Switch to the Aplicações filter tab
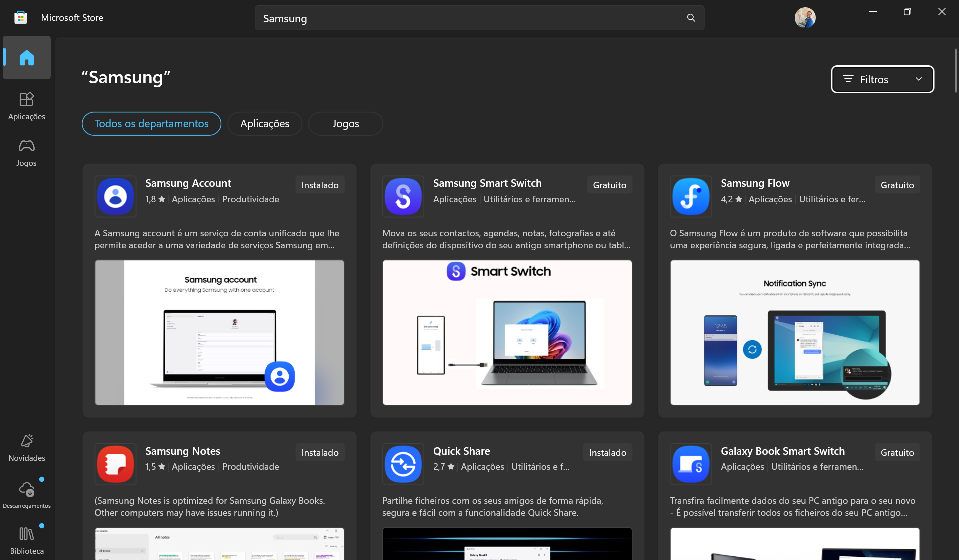This screenshot has width=959, height=560. (265, 124)
